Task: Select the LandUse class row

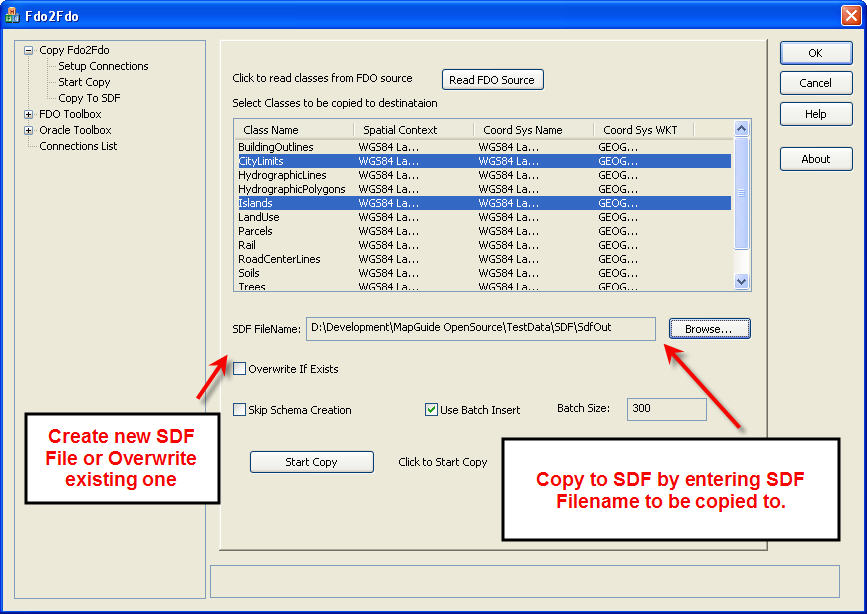Action: (x=484, y=217)
